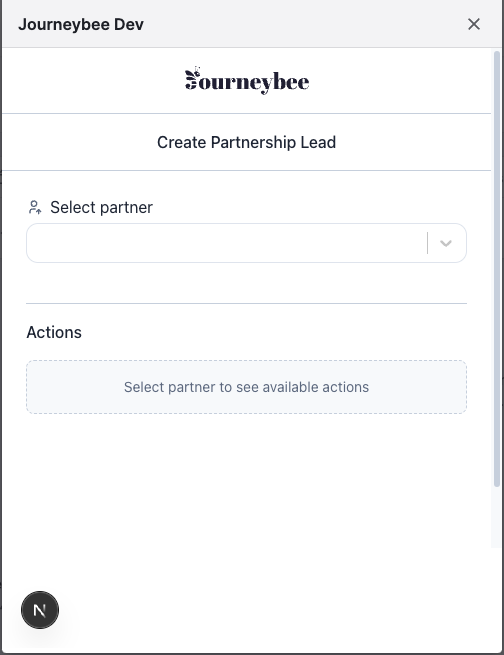
Task: Click the vertical scrollbar thumb
Action: [496, 269]
